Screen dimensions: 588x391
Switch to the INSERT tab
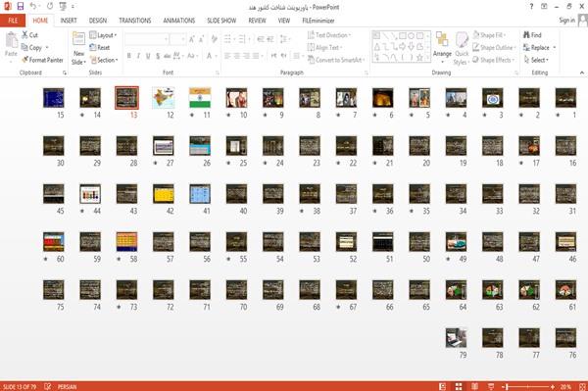point(69,21)
